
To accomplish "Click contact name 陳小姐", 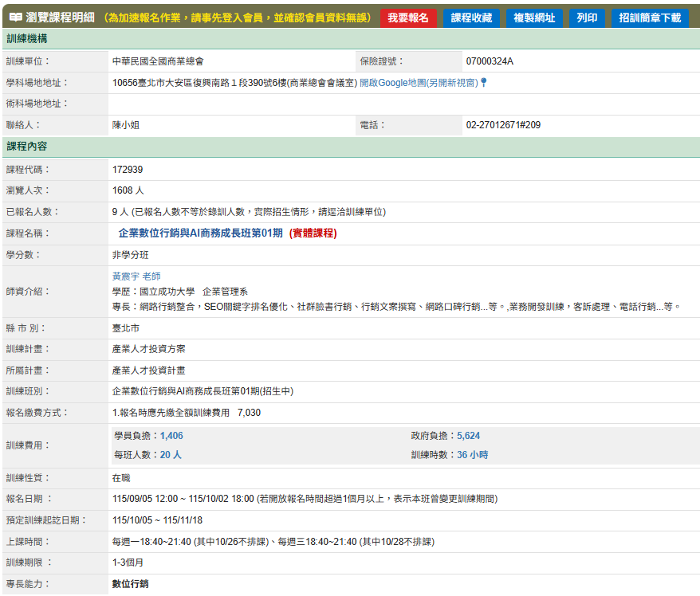I will [x=125, y=125].
